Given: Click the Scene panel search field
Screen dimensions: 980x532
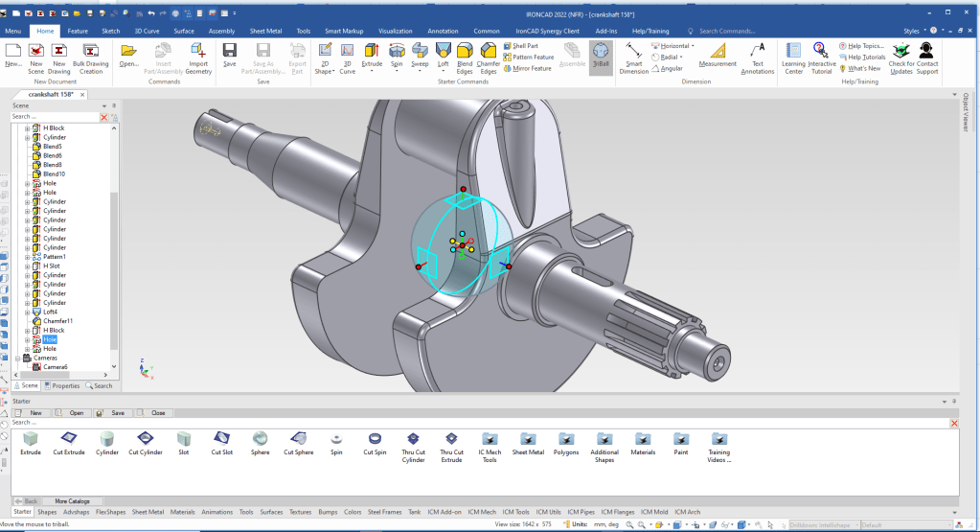Looking at the screenshot, I should (x=54, y=116).
